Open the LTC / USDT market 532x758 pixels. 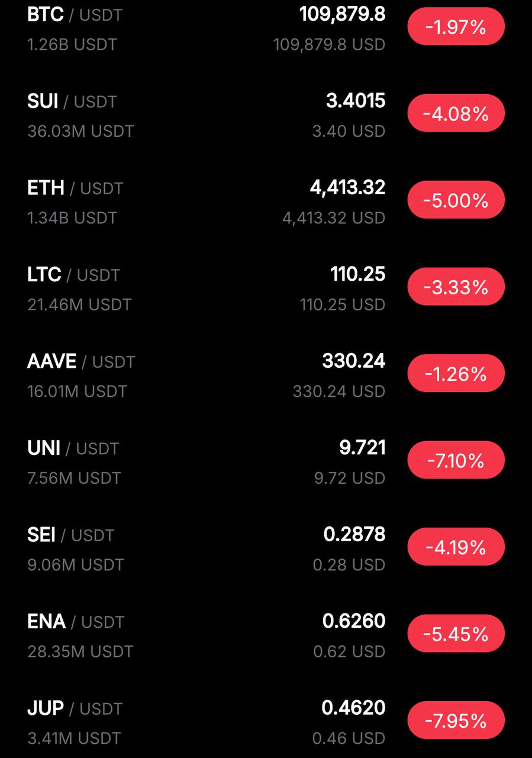[x=266, y=287]
